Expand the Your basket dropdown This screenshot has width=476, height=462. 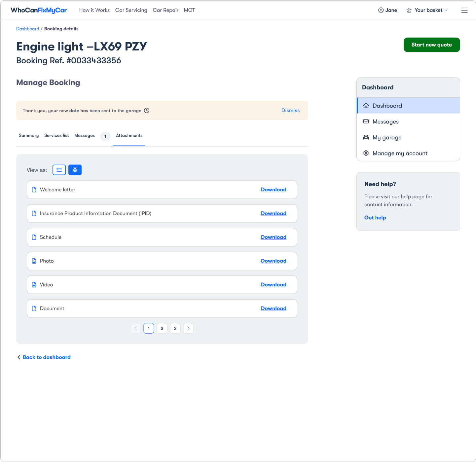[446, 10]
